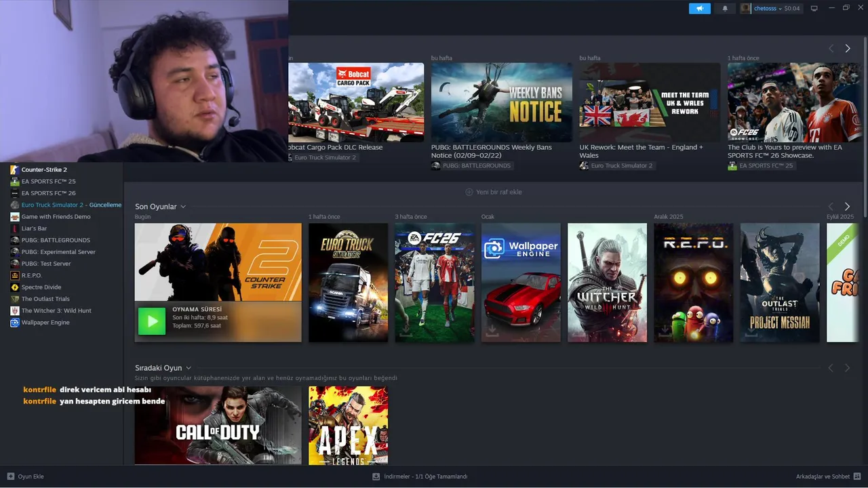Open the Counter-Strike 2 banner card
Image resolution: width=868 pixels, height=488 pixels.
coord(218,262)
